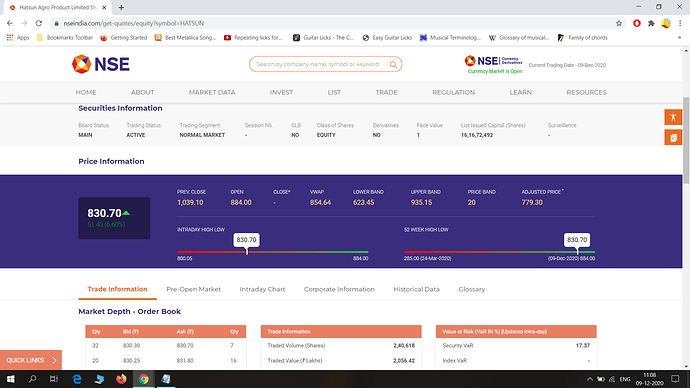Image resolution: width=690 pixels, height=388 pixels.
Task: Open the LIST menu
Action: click(334, 92)
